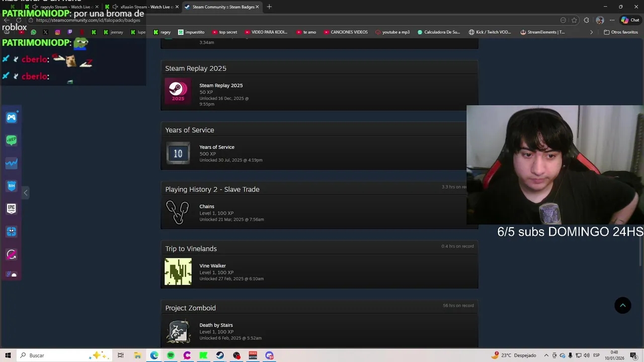Open the 'VIDEO PARA KODI...' bookmark
The width and height of the screenshot is (644, 362).
[x=266, y=32]
